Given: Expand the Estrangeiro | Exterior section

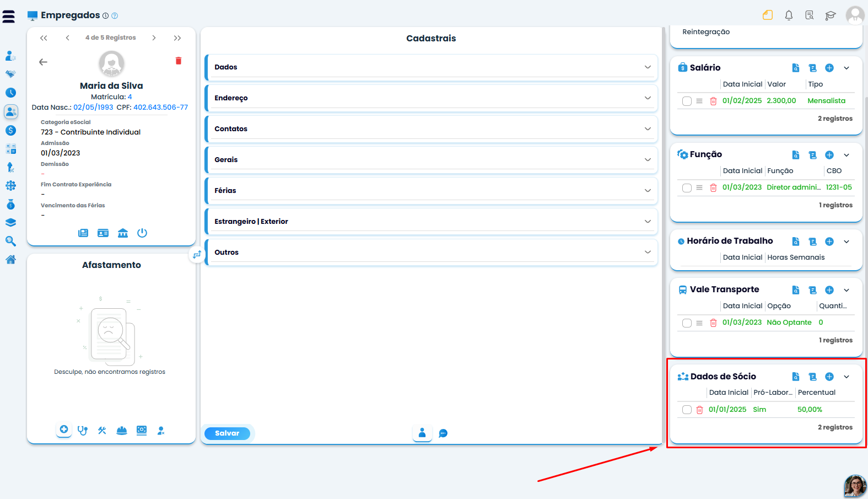Looking at the screenshot, I should (x=431, y=222).
